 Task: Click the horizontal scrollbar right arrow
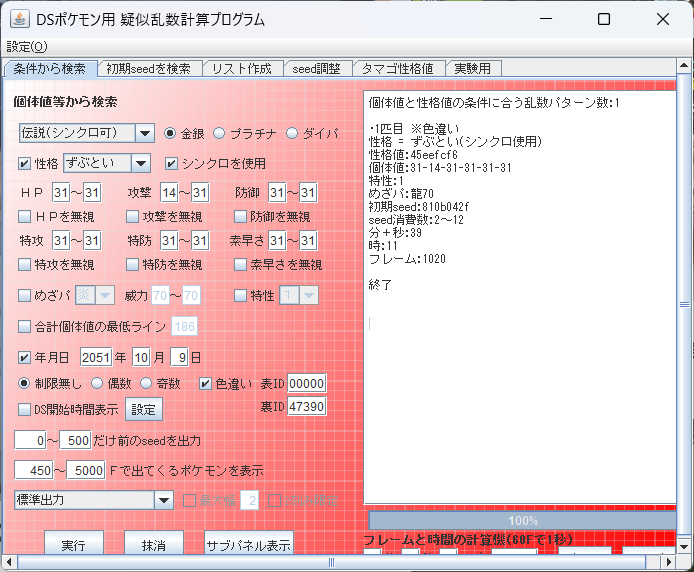pos(669,562)
